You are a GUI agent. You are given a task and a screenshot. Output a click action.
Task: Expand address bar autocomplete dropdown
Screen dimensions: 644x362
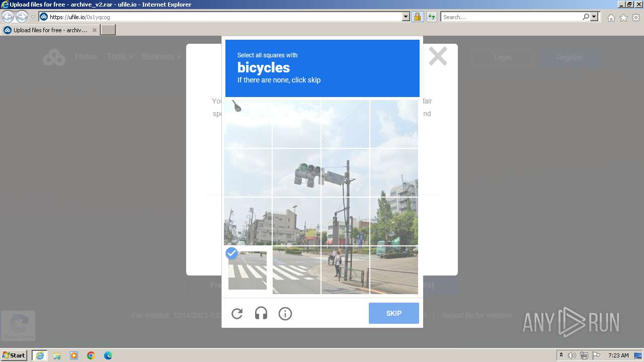point(406,17)
